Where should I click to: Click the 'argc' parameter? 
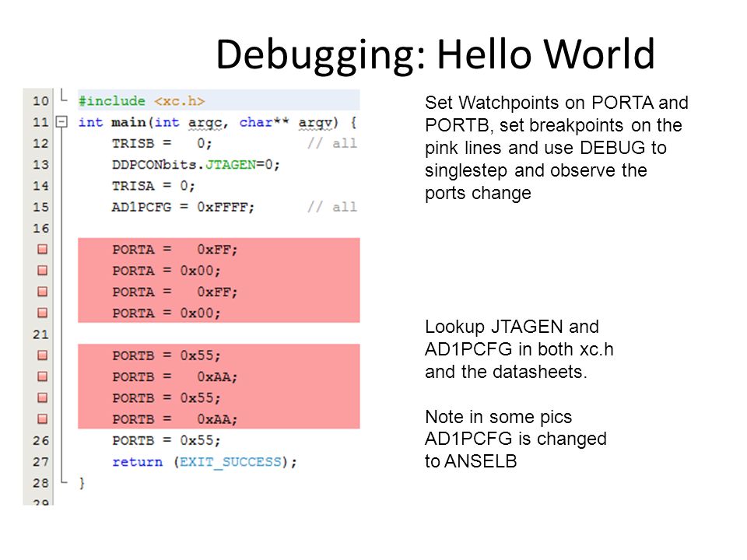[205, 123]
